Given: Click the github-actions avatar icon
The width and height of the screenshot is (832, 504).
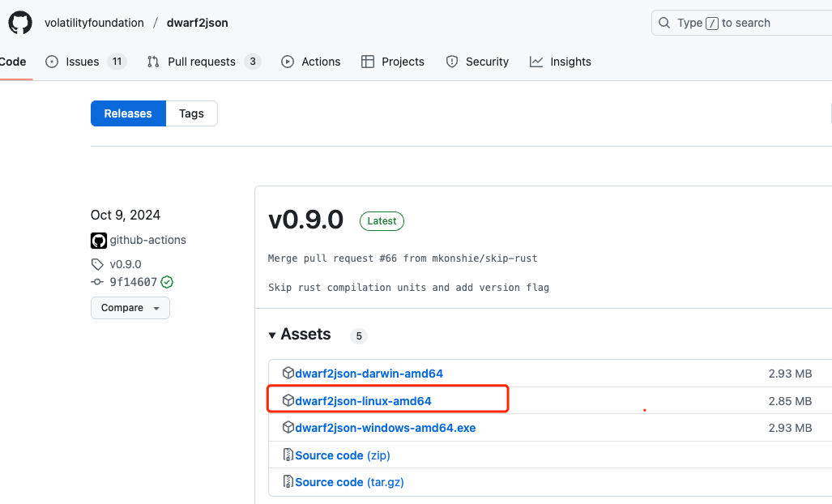Looking at the screenshot, I should 98,240.
